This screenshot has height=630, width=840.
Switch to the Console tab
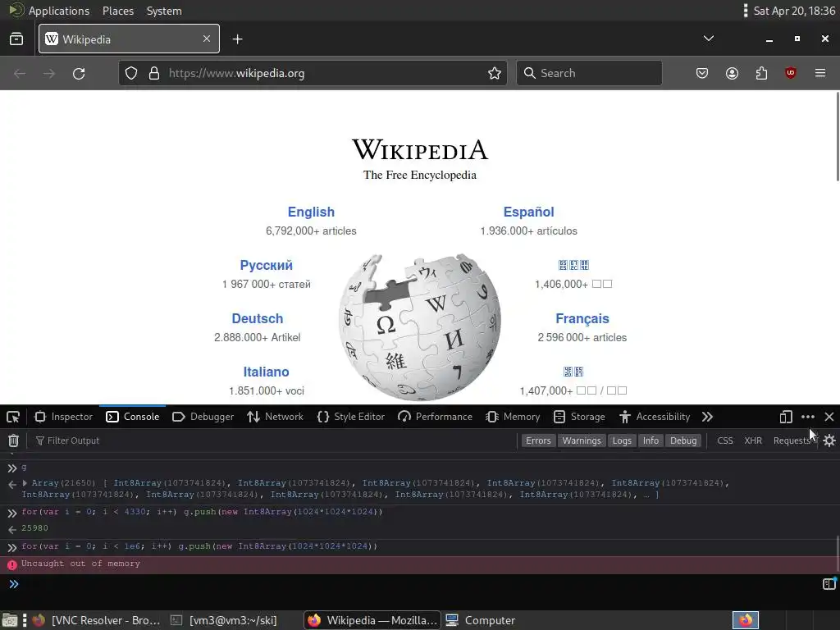coord(133,417)
